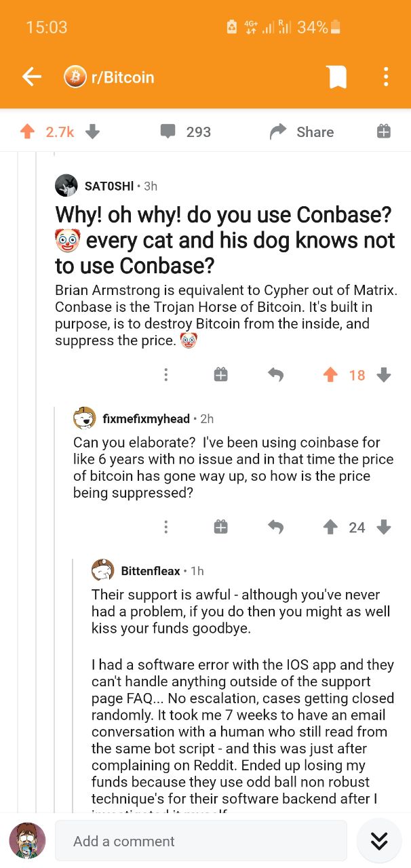
Task: Bookmark this post with the save icon
Action: pos(337,77)
